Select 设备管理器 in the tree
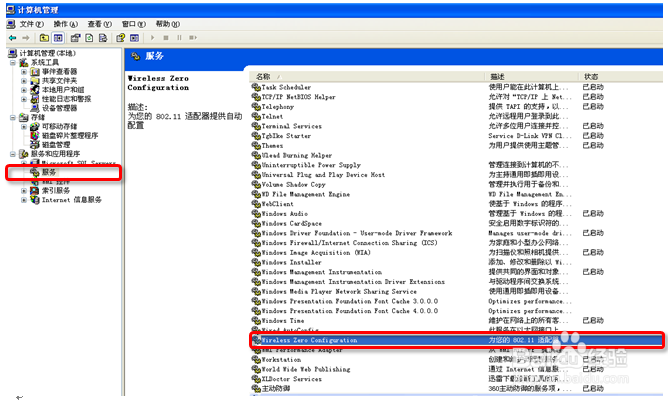668x402 pixels. tap(59, 108)
